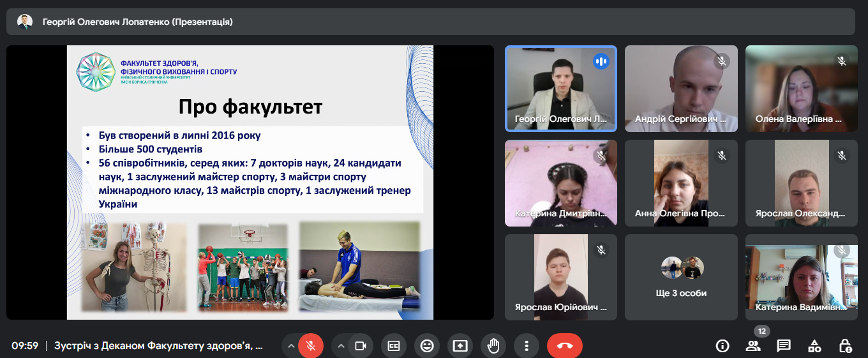Screen dimensions: 868x358
Task: Open the three-dot more options menu
Action: 527,346
